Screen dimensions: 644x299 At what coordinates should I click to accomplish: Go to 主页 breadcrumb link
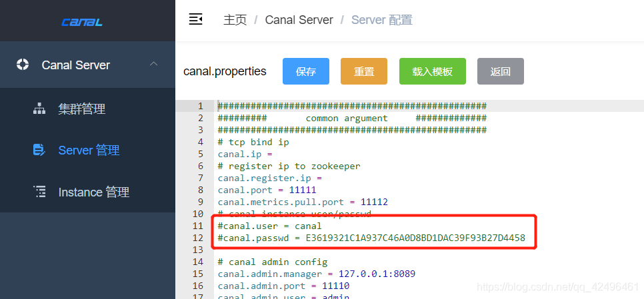pyautogui.click(x=235, y=20)
